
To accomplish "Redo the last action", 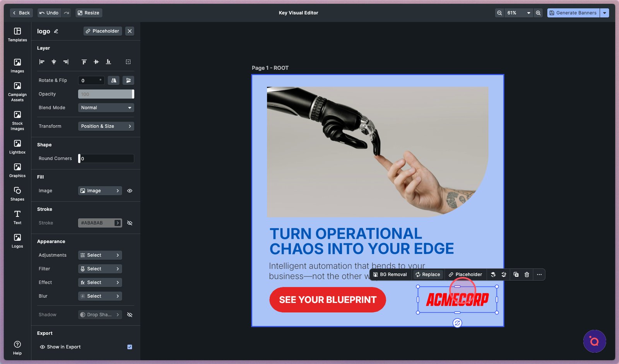I will (x=67, y=13).
